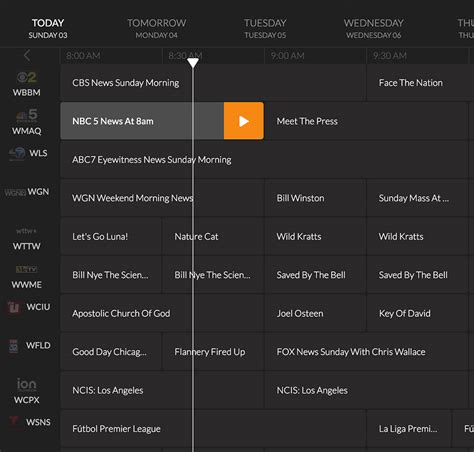Open the 9:00 AM Saved By The Bell

(x=315, y=275)
